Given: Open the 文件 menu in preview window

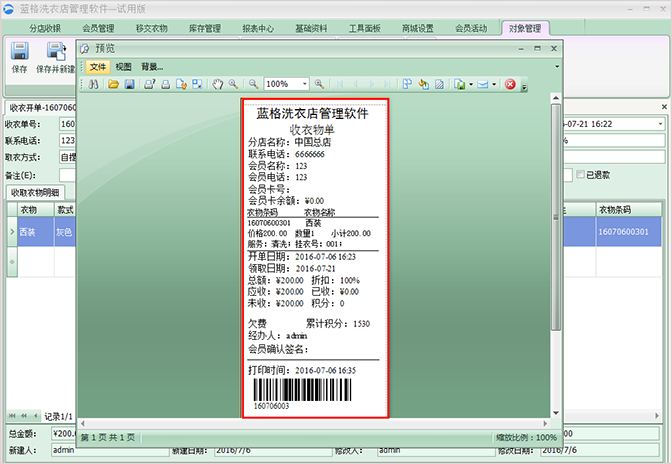Looking at the screenshot, I should 97,67.
